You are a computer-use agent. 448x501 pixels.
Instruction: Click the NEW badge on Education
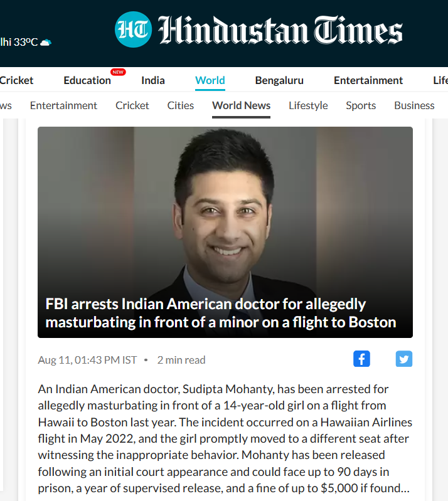pyautogui.click(x=118, y=72)
